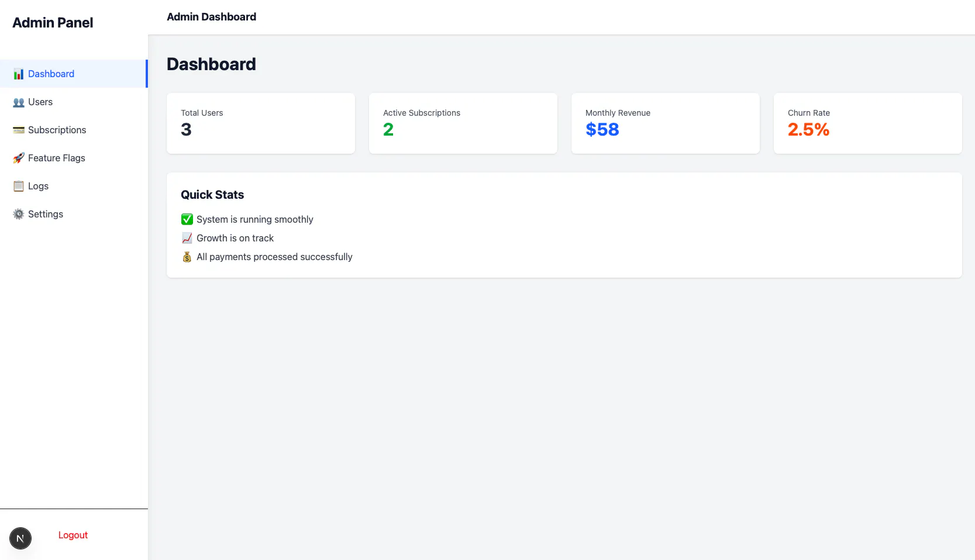Click the Admin Dashboard header title
This screenshot has height=560, width=975.
coord(212,17)
